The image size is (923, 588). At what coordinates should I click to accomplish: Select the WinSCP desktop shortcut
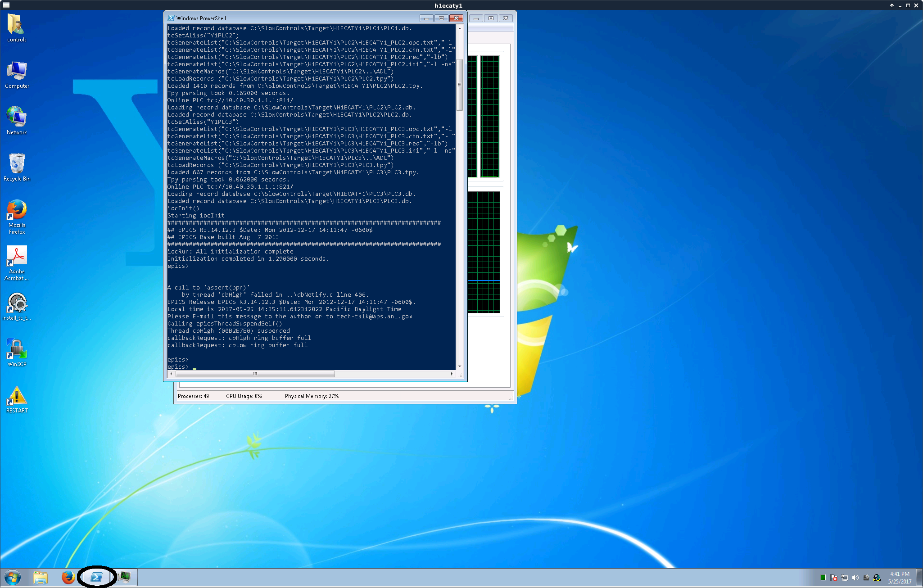(x=17, y=353)
